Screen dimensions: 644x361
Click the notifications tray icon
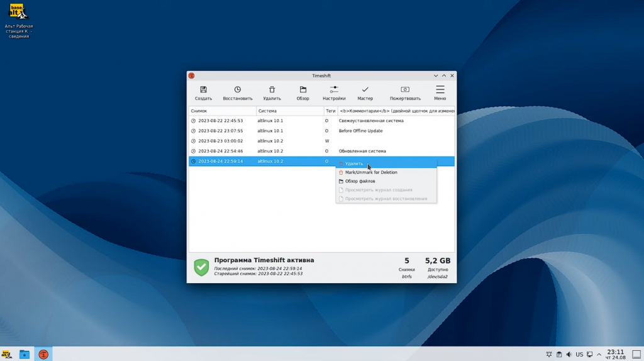point(548,355)
